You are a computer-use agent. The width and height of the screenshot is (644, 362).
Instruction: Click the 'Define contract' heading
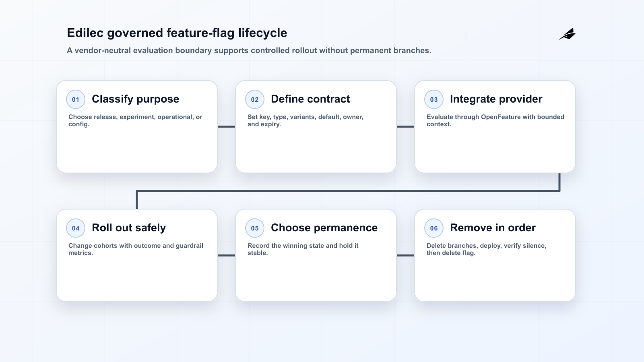tap(310, 99)
